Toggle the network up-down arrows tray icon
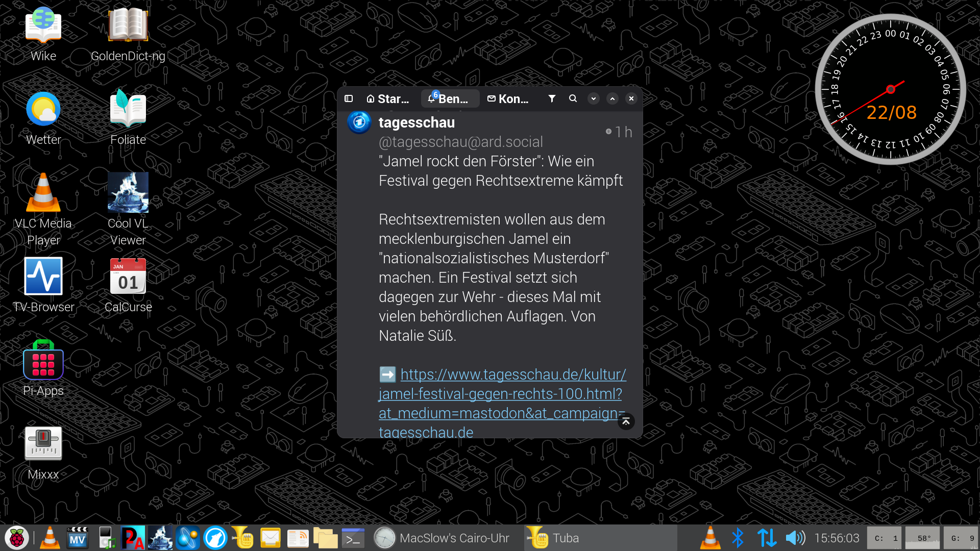Image resolution: width=980 pixels, height=551 pixels. click(766, 538)
